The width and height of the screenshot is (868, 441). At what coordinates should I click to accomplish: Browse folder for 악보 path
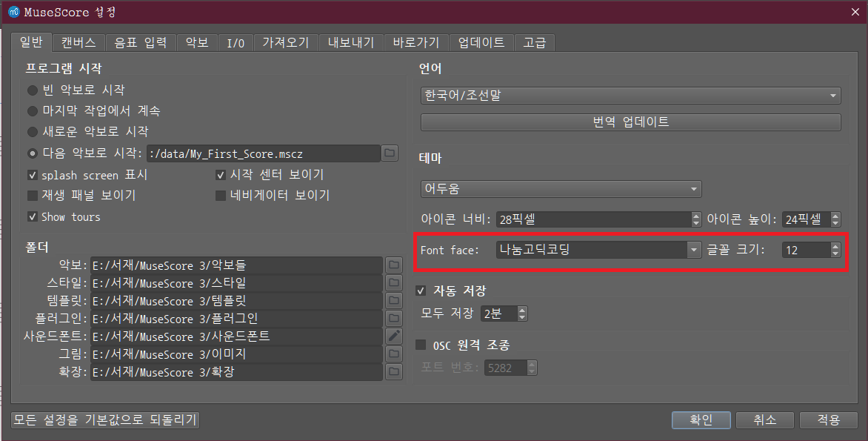point(393,265)
